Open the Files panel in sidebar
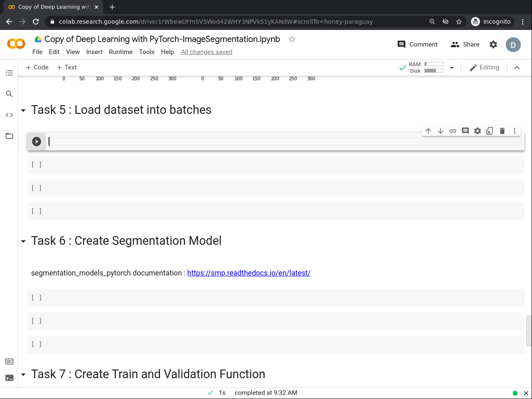Image resolution: width=532 pixels, height=399 pixels. 9,136
